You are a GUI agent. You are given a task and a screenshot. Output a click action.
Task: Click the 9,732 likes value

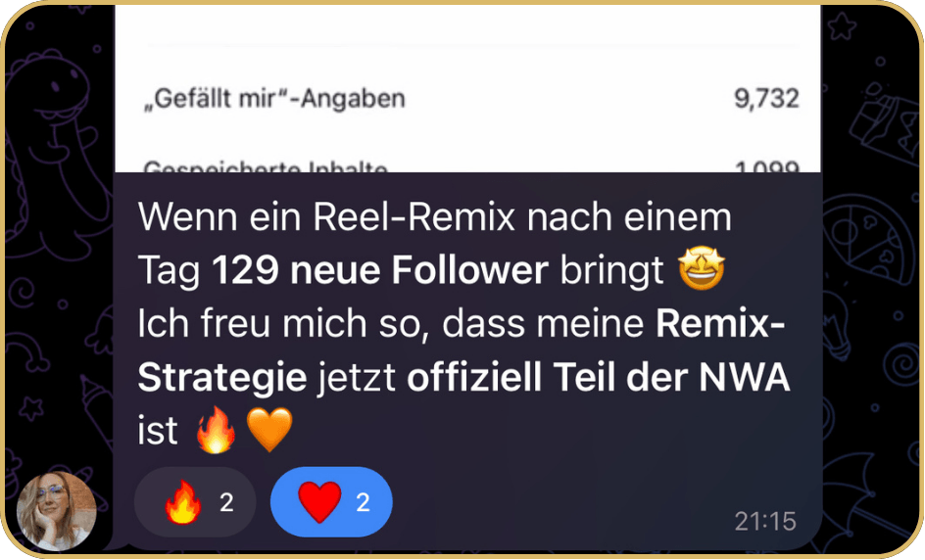766,99
